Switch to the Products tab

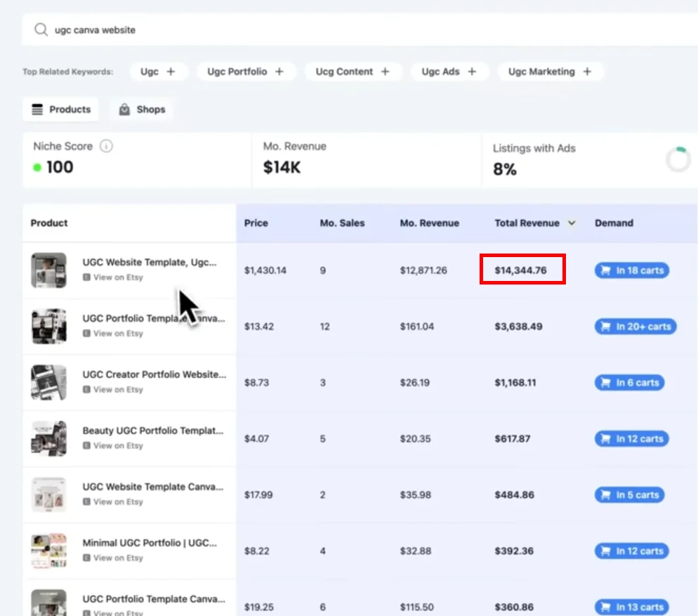61,110
